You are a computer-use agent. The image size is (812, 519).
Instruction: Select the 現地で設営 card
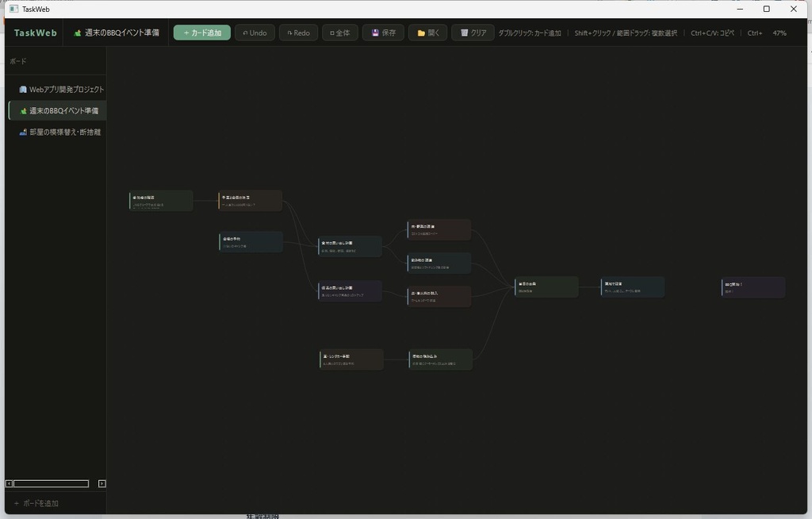pyautogui.click(x=632, y=287)
